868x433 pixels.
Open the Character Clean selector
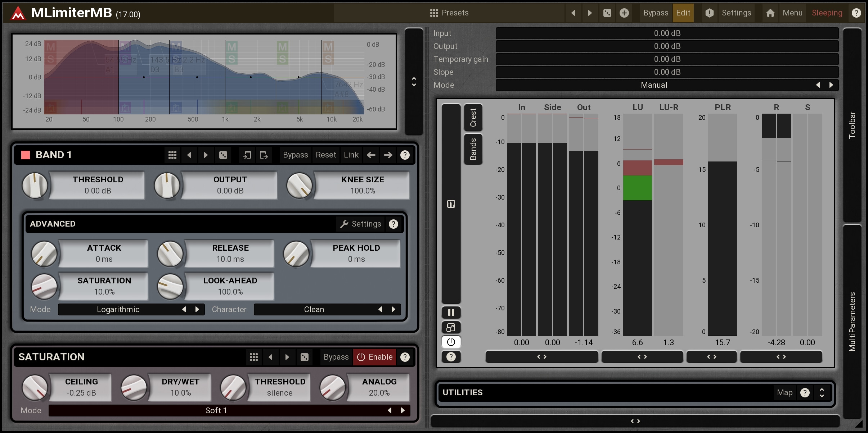tap(314, 309)
